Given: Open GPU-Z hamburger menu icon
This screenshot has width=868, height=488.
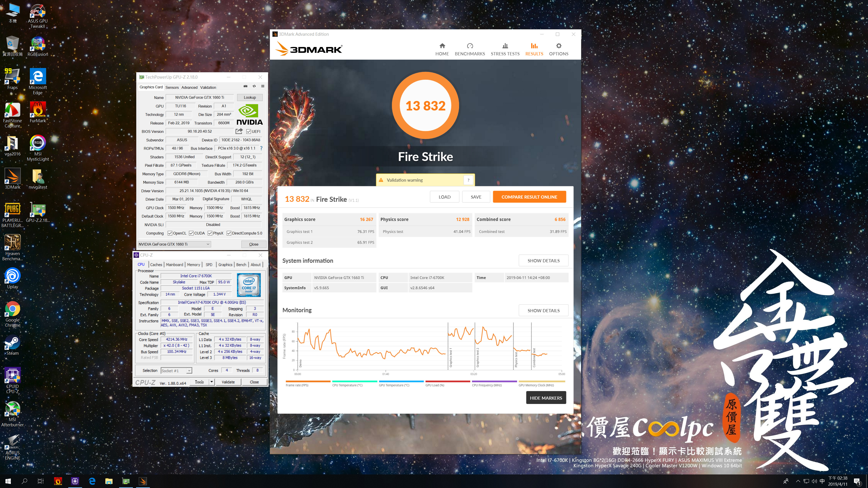Looking at the screenshot, I should pyautogui.click(x=263, y=86).
